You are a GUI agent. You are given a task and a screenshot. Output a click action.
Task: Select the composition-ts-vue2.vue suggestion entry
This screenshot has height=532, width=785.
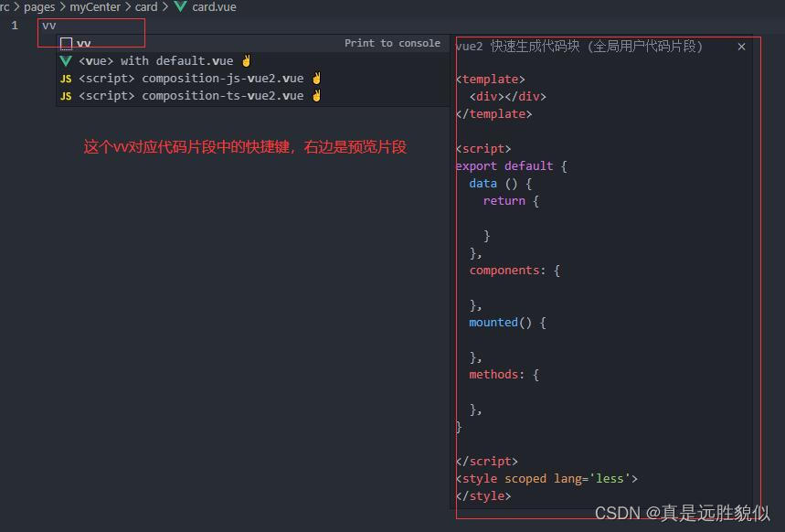point(183,95)
